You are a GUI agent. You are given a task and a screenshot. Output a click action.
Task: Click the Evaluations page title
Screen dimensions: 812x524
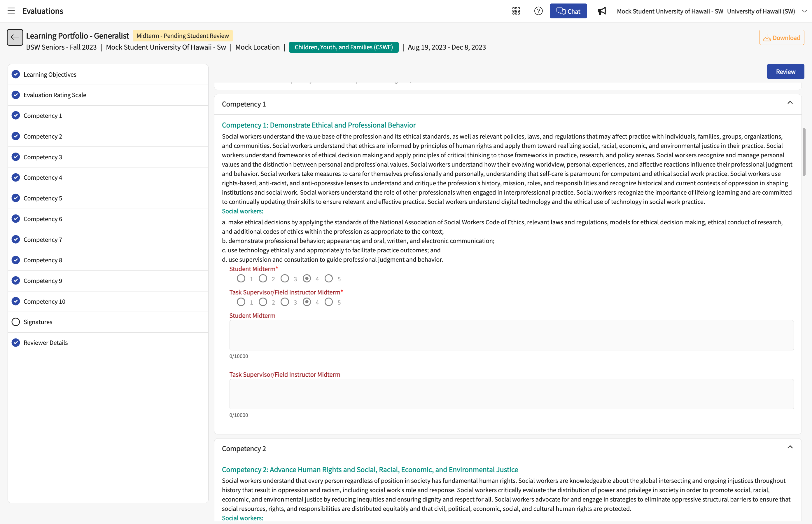tap(43, 11)
